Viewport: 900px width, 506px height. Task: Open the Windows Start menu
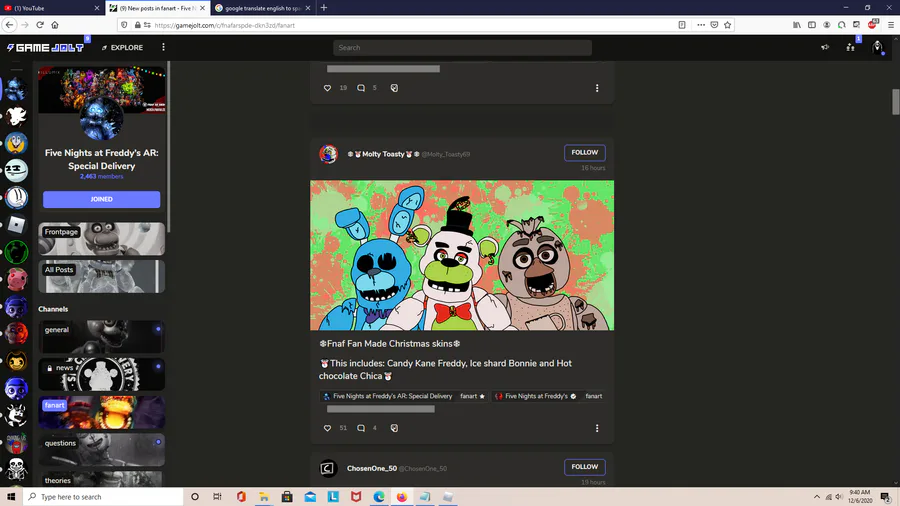tap(11, 496)
